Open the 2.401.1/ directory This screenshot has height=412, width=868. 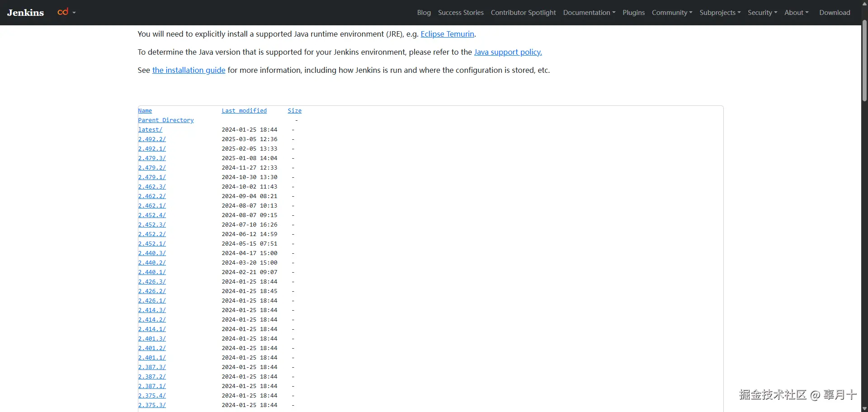(x=152, y=358)
